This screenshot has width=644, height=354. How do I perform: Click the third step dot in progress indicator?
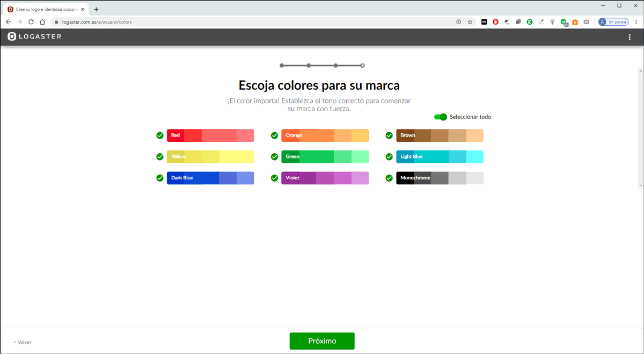(335, 66)
